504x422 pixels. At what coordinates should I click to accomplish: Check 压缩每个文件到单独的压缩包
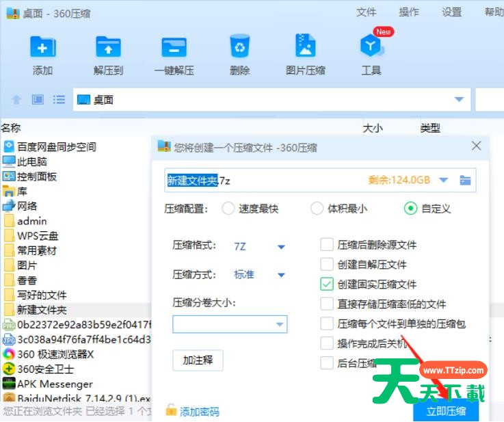[x=327, y=324]
